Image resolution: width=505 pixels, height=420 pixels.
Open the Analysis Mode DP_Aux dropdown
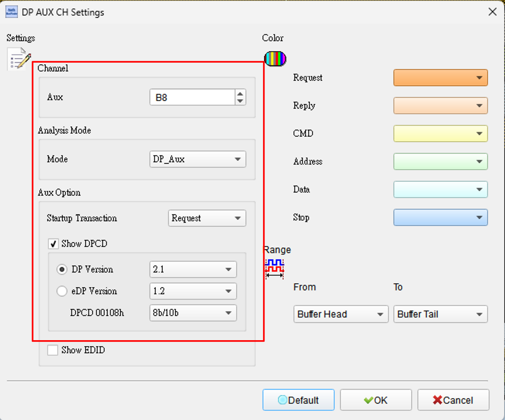point(198,159)
